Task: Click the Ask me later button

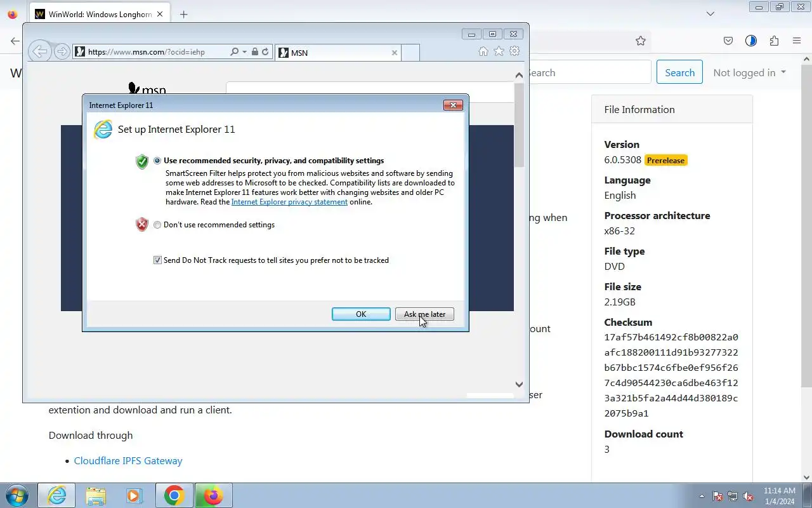Action: (x=424, y=314)
